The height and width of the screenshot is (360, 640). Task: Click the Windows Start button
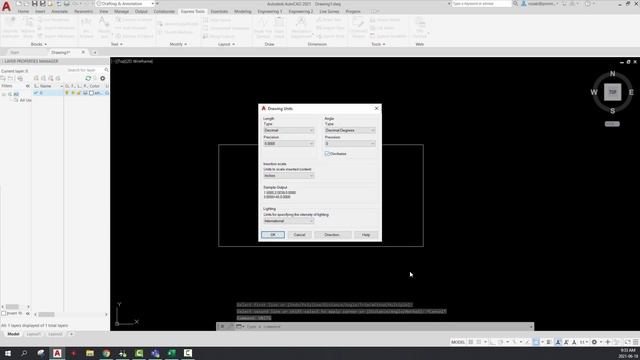coord(7,353)
